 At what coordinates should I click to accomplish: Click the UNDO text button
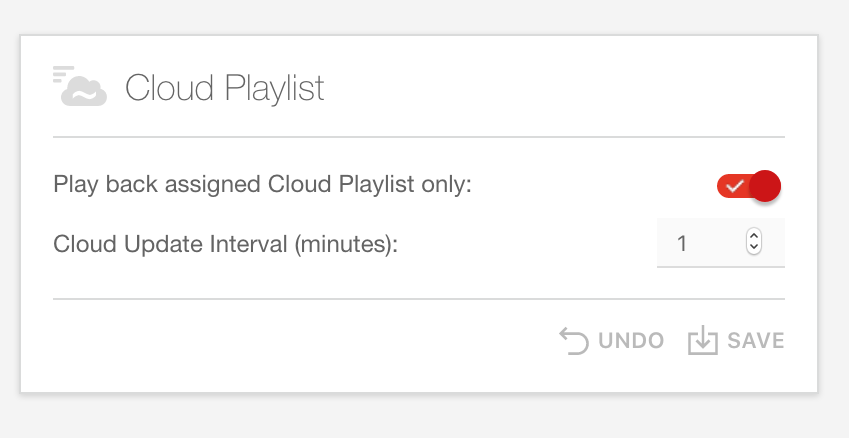tap(631, 341)
